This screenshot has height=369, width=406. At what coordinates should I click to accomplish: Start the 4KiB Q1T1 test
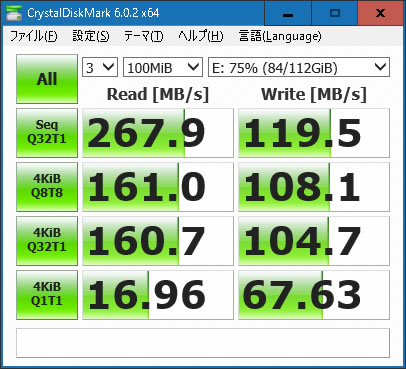point(47,295)
